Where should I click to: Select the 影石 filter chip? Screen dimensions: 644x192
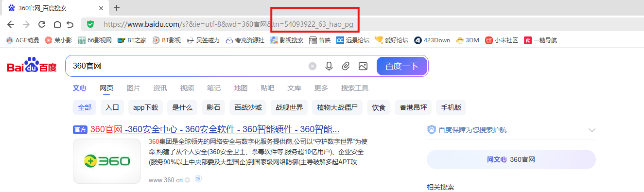click(x=213, y=107)
